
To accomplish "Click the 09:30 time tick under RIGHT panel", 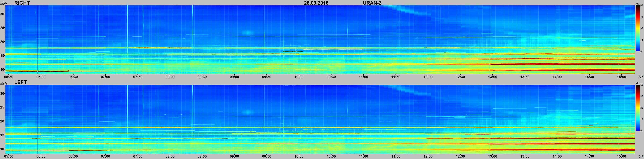I will pyautogui.click(x=267, y=77).
